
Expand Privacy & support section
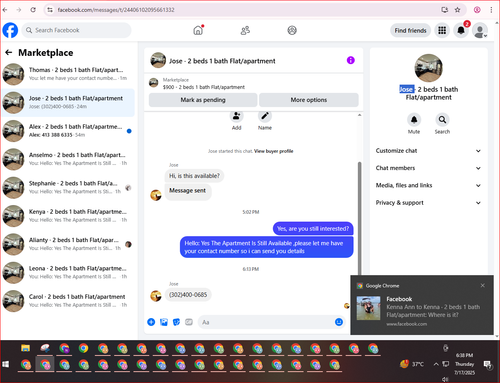point(428,203)
